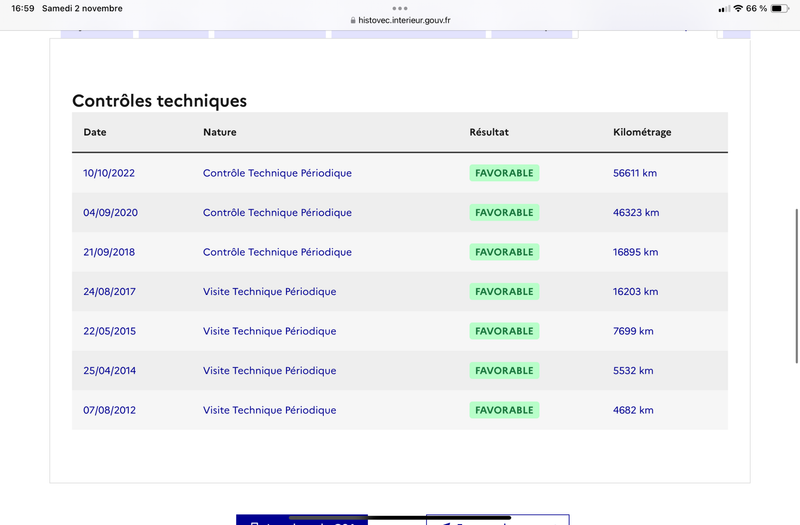Click the 56611 km mileage value
The height and width of the screenshot is (525, 800).
(635, 173)
